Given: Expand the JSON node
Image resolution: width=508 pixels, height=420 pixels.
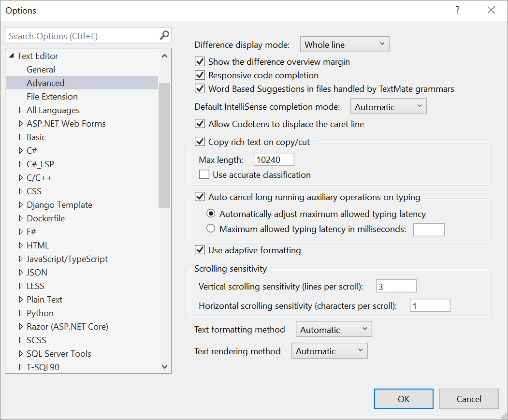Looking at the screenshot, I should (x=21, y=273).
